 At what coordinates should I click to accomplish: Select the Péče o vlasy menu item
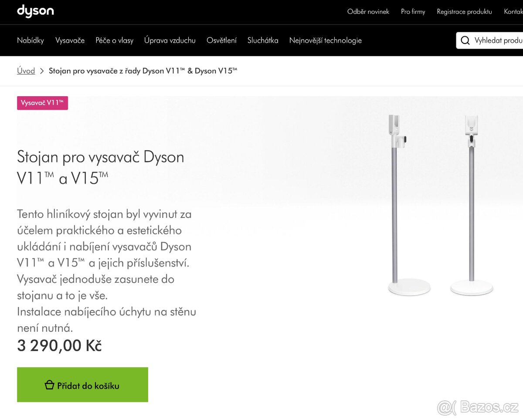115,40
